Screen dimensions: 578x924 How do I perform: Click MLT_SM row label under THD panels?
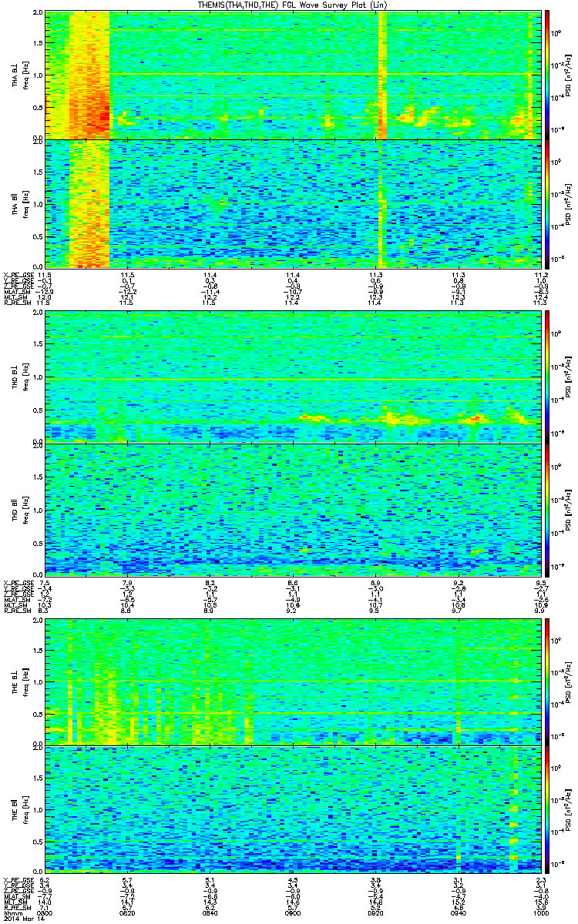coord(17,605)
